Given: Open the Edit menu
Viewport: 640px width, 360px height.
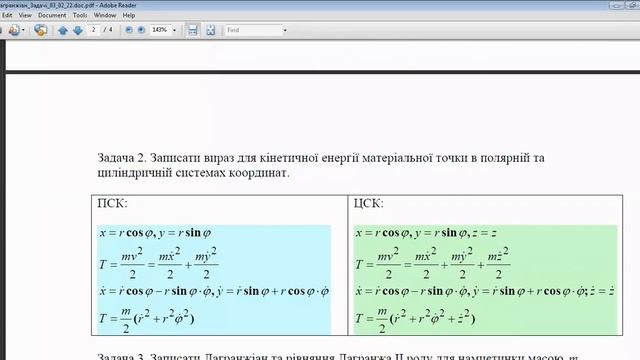Looking at the screenshot, I should pos(7,15).
